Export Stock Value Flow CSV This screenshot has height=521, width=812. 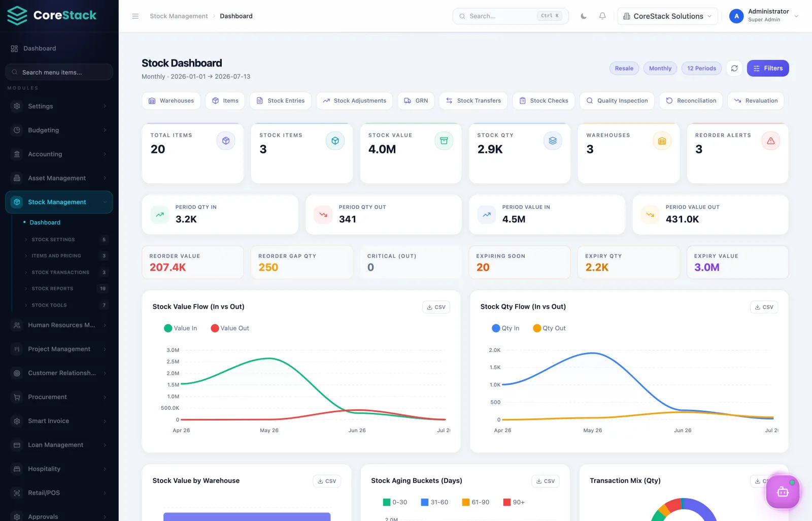coord(436,307)
